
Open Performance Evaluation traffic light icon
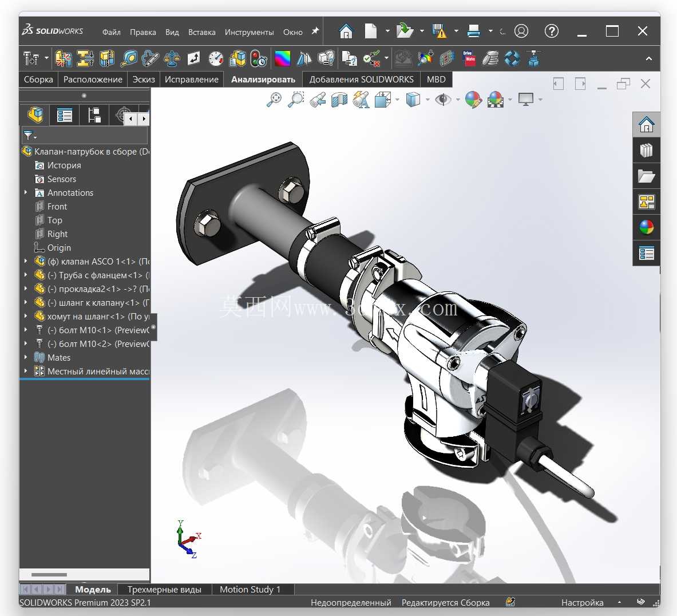(x=259, y=58)
